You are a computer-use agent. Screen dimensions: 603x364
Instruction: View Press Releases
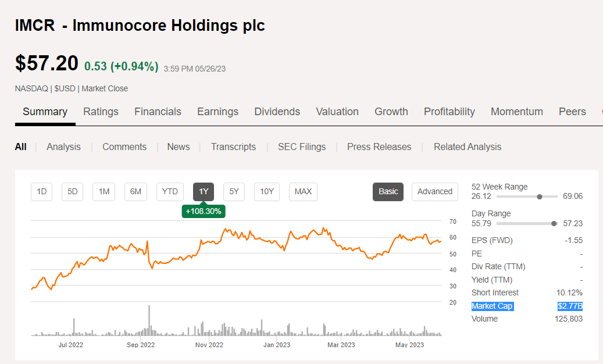point(379,147)
